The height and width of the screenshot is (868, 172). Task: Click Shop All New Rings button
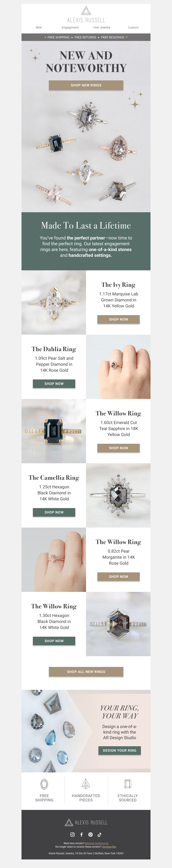[x=86, y=672]
